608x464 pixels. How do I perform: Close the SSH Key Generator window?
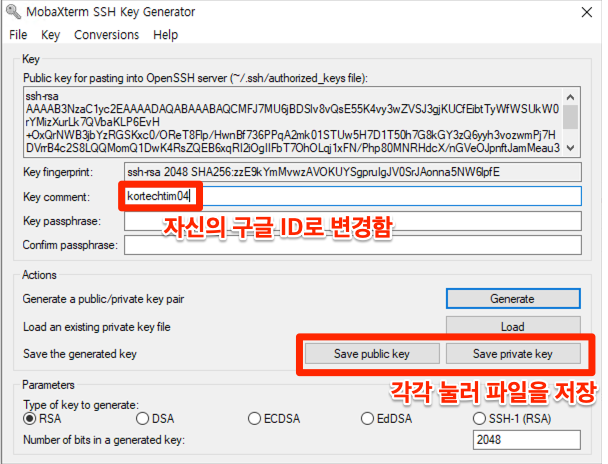pyautogui.click(x=587, y=12)
